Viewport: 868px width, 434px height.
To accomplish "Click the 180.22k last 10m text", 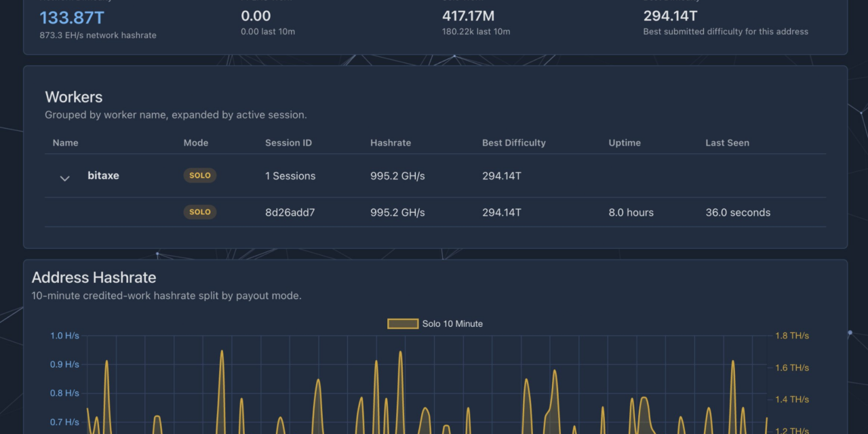I will (x=476, y=31).
